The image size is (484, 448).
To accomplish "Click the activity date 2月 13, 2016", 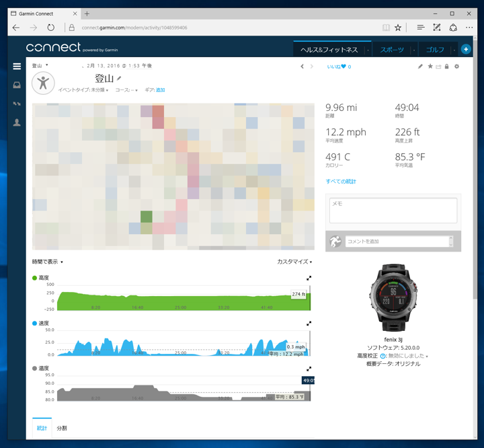I will [103, 65].
